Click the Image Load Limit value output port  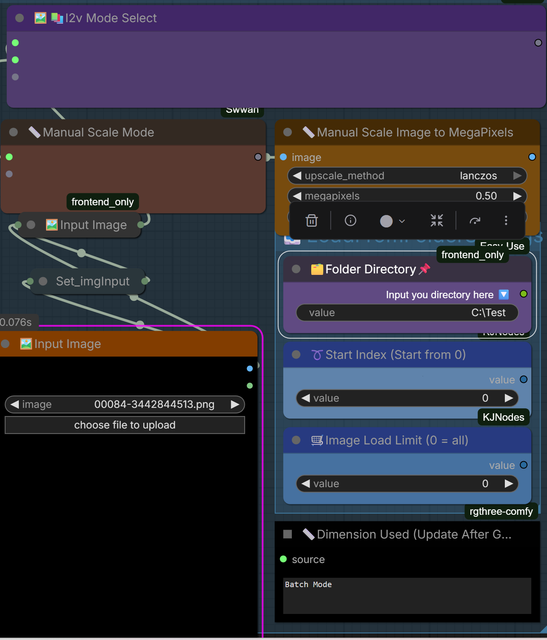click(x=523, y=465)
